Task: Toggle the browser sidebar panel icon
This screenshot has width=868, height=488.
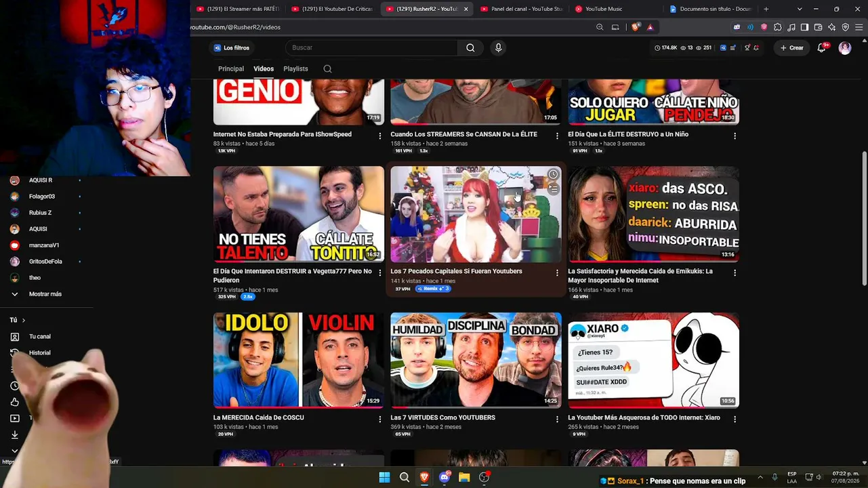Action: click(x=804, y=27)
